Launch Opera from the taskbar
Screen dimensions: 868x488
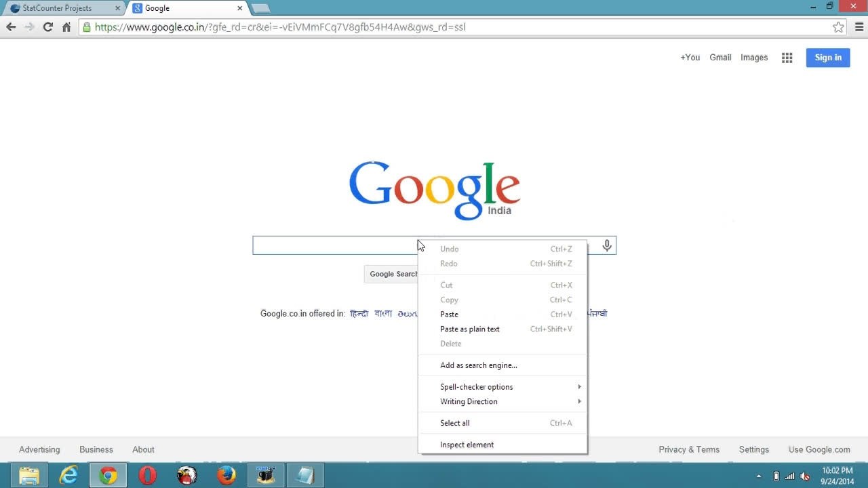pyautogui.click(x=147, y=475)
